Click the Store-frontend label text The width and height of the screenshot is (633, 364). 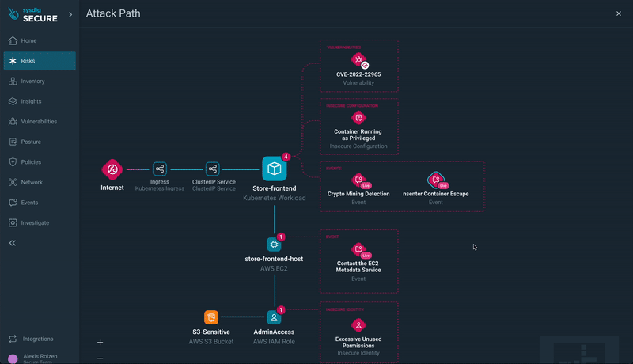tap(275, 188)
